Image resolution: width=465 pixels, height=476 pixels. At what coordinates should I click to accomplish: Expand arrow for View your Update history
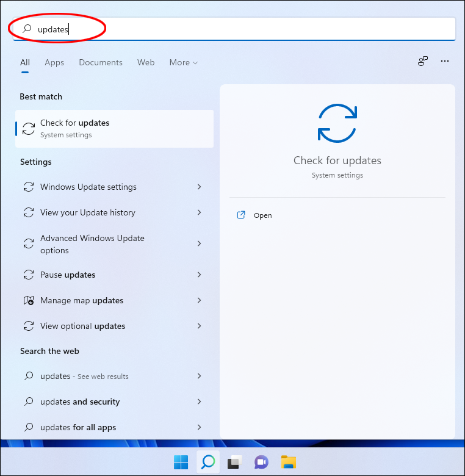click(199, 212)
